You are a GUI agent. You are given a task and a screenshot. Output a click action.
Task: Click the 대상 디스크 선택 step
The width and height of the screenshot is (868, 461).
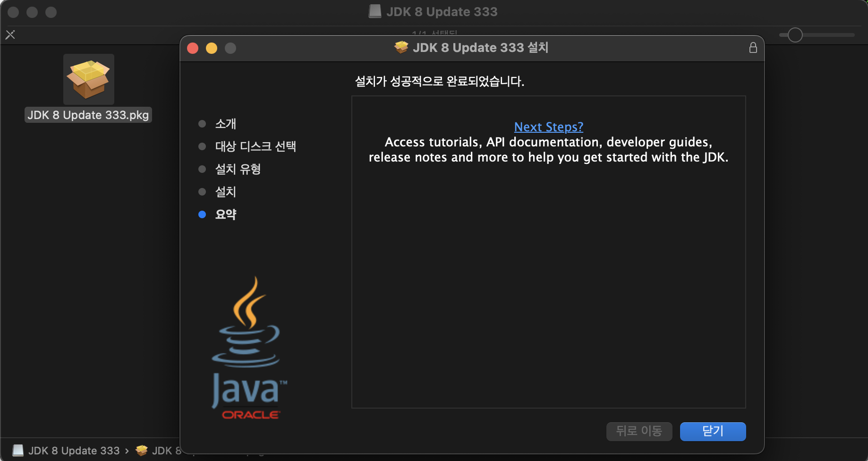[255, 146]
